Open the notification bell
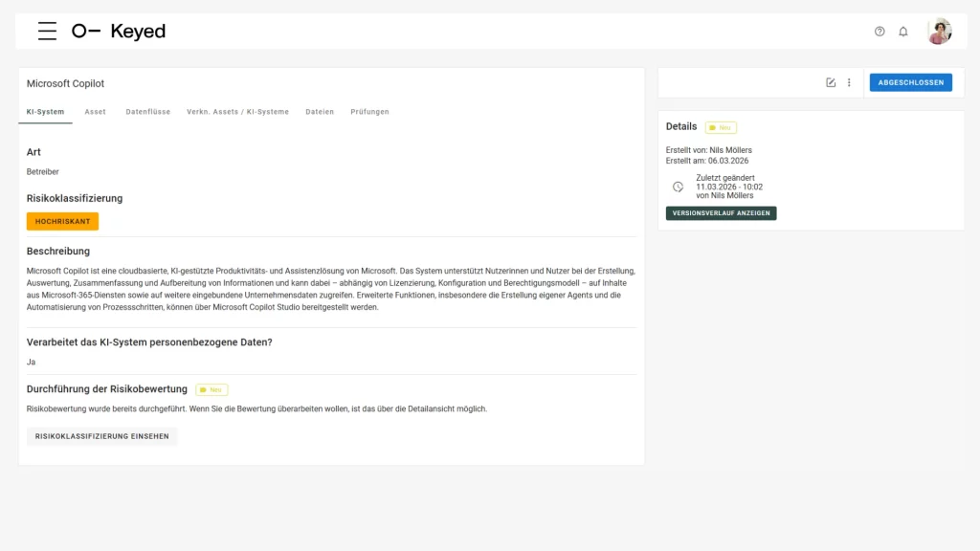980x551 pixels. pyautogui.click(x=902, y=32)
